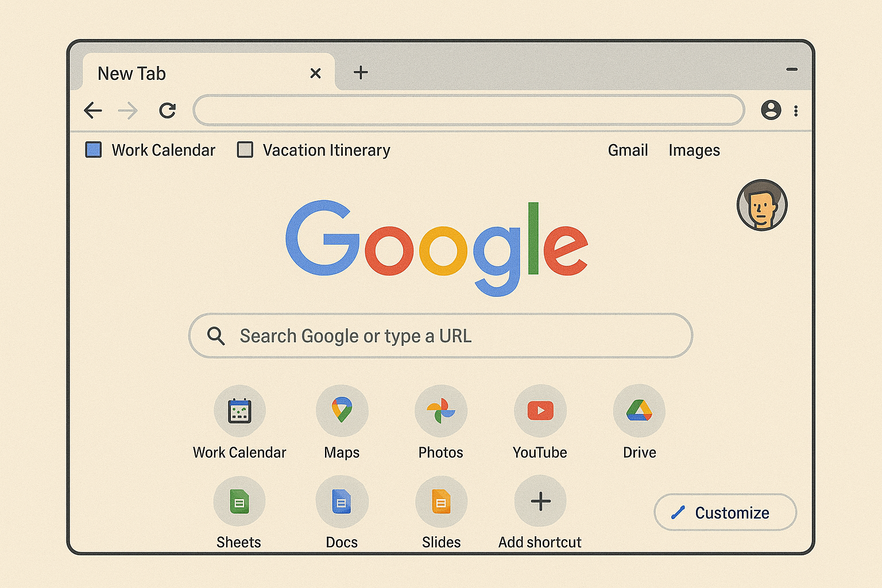Close the New Tab tab

point(315,73)
